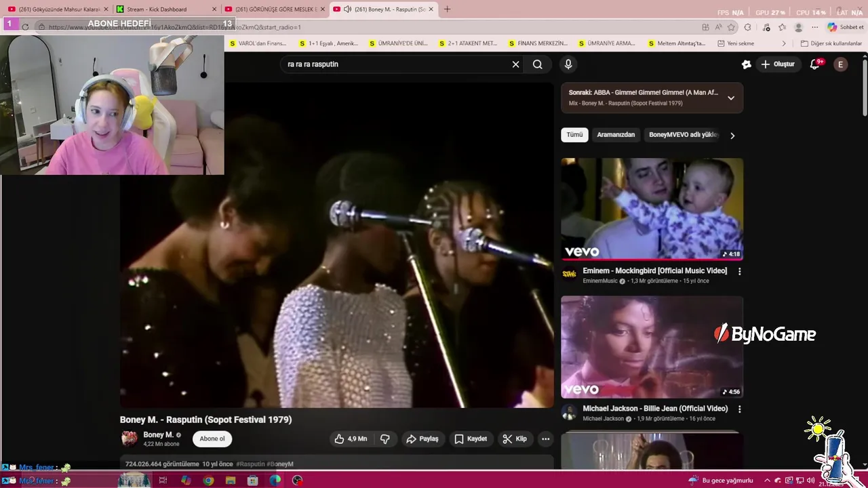
Task: Select the BoneyMVEVO adlı yükle chip
Action: coord(683,135)
